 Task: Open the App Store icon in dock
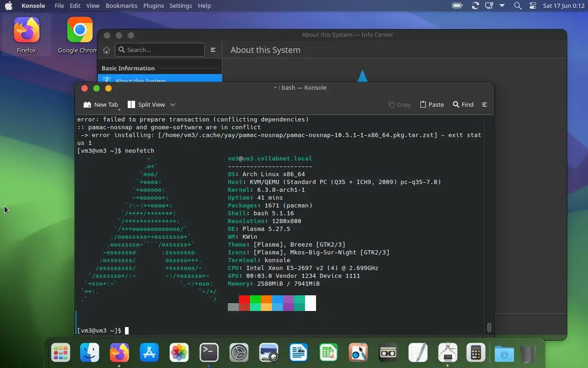(149, 353)
